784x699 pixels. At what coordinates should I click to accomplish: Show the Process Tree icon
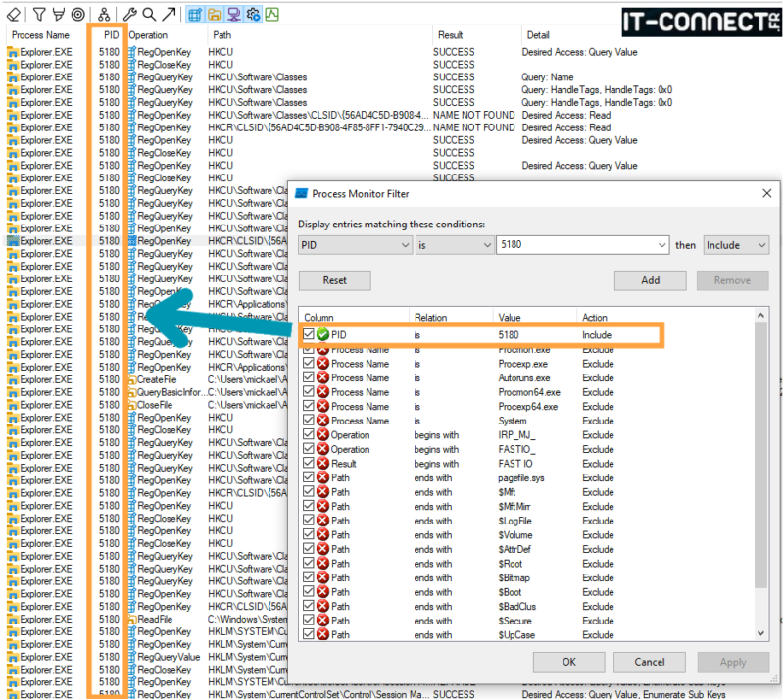[x=105, y=14]
